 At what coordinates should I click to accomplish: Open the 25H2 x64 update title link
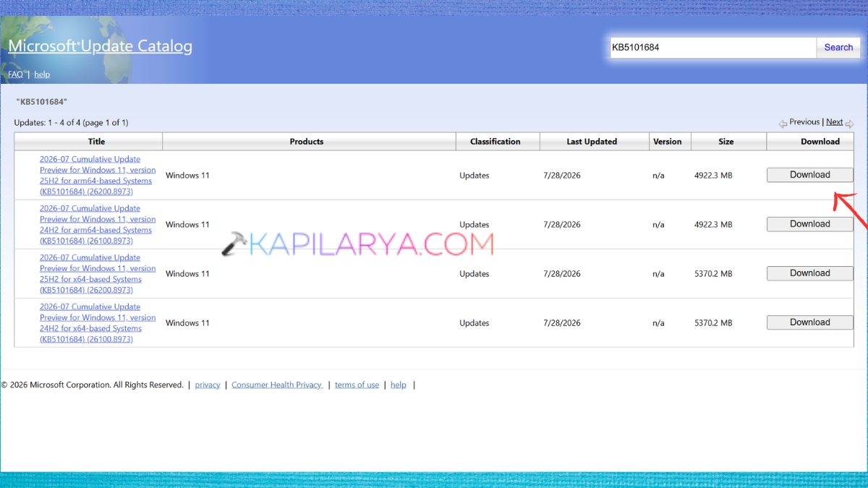coord(97,274)
